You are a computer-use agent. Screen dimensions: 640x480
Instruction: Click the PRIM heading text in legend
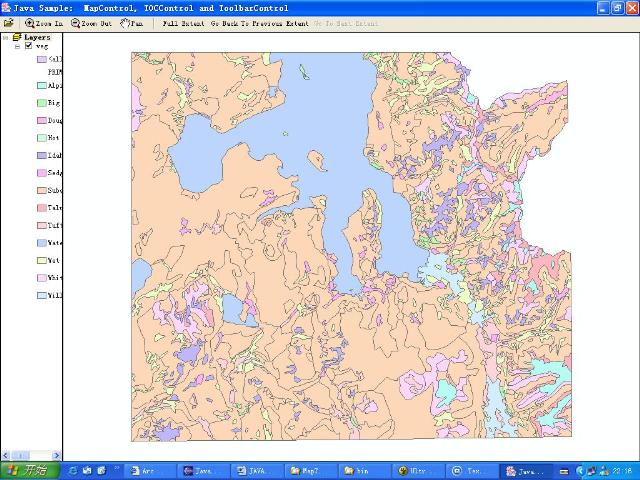click(55, 72)
